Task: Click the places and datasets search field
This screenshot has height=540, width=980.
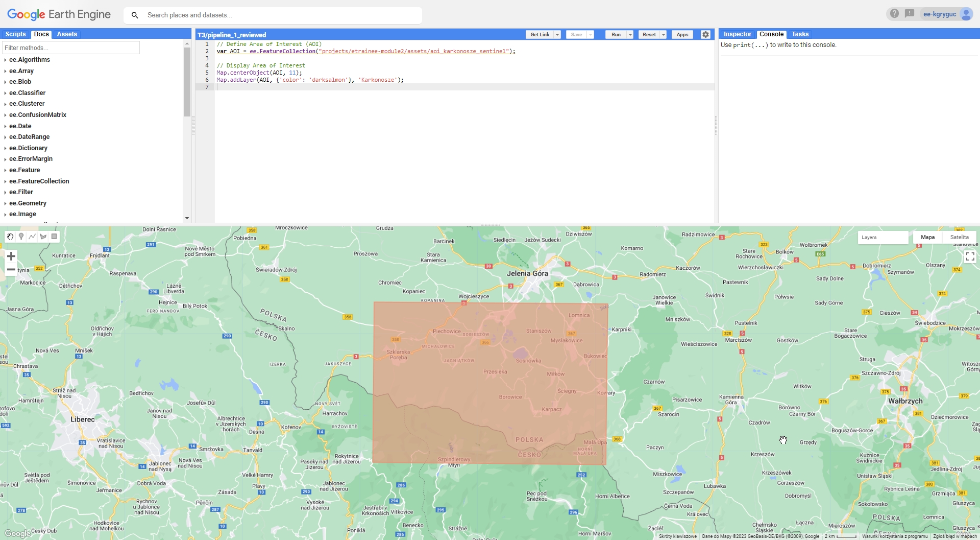Action: click(274, 15)
